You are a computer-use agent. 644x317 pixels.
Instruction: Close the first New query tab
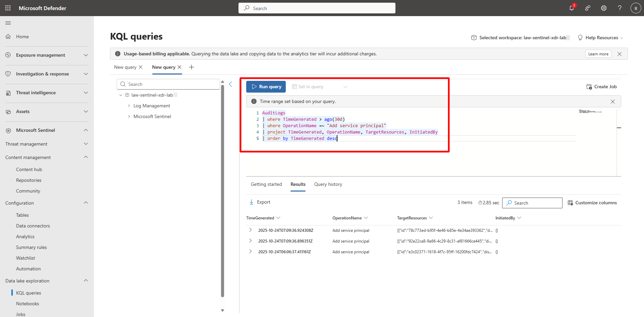tap(141, 67)
